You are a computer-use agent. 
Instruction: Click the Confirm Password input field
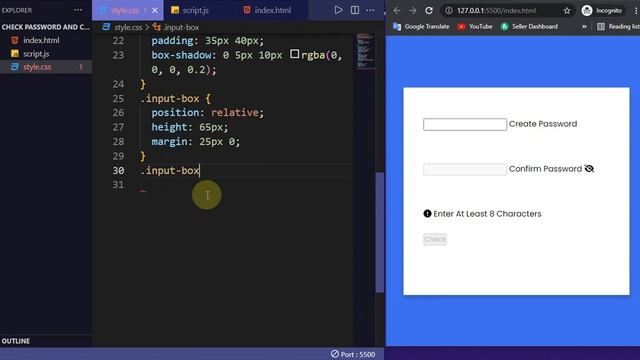[x=464, y=169]
